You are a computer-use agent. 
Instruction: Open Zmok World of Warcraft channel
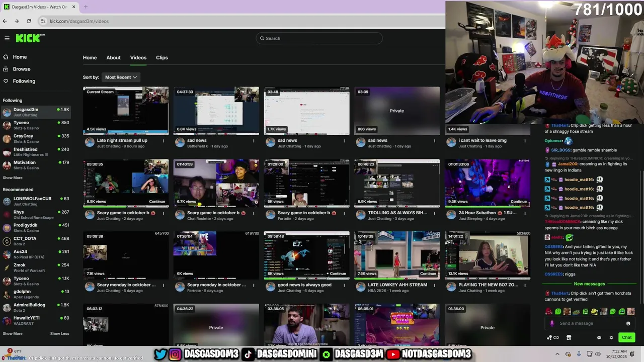[x=36, y=267]
